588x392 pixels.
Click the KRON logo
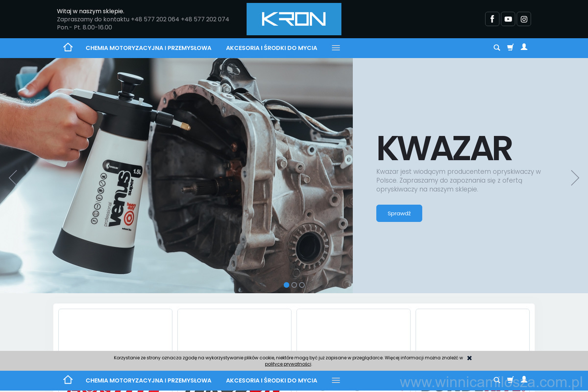[x=294, y=19]
